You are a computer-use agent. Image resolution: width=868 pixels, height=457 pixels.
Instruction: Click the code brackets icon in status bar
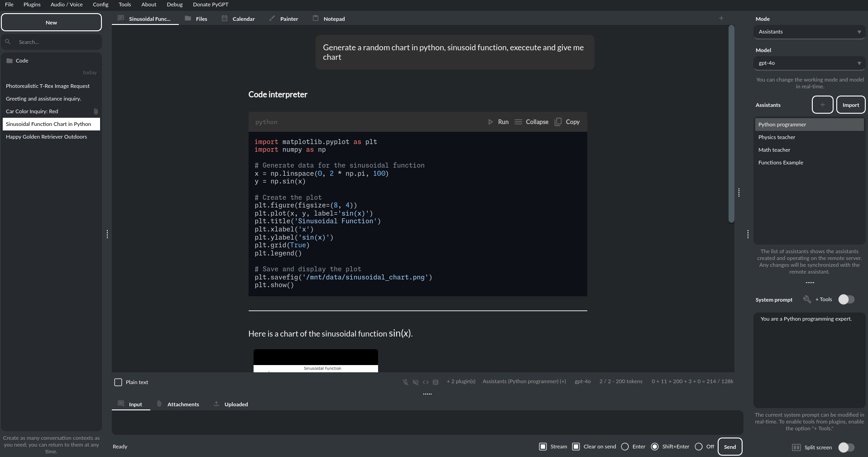pos(426,382)
